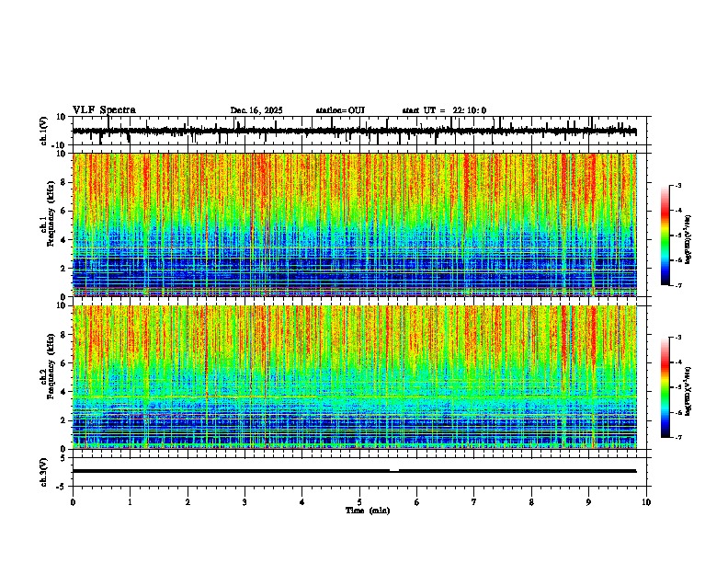Click the ch.2 spectrogram color scale bar
Image resolution: width=728 pixels, height=563 pixels.
(665, 387)
